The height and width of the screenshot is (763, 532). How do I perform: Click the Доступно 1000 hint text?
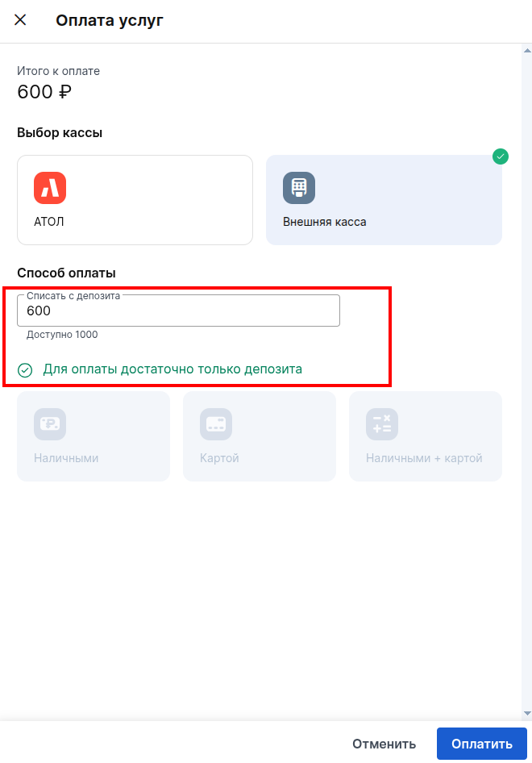pos(62,335)
